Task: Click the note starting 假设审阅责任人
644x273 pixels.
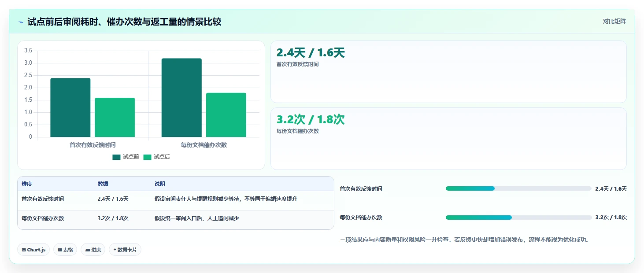Action: pos(226,199)
